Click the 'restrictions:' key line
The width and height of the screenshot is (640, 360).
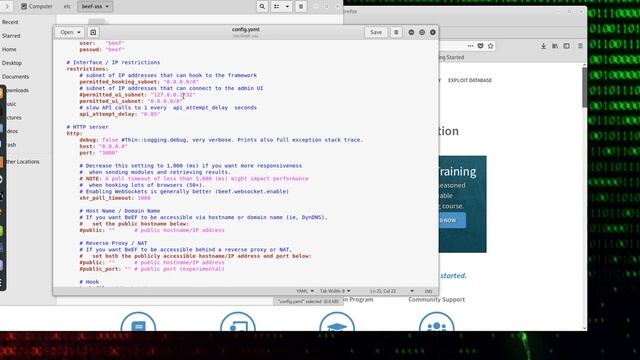coord(87,69)
